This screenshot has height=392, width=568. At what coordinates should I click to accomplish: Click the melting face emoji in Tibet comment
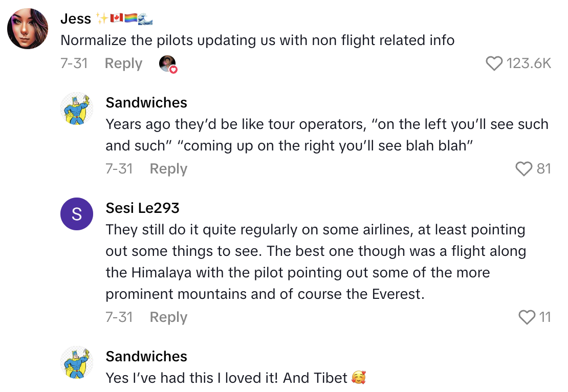click(358, 378)
